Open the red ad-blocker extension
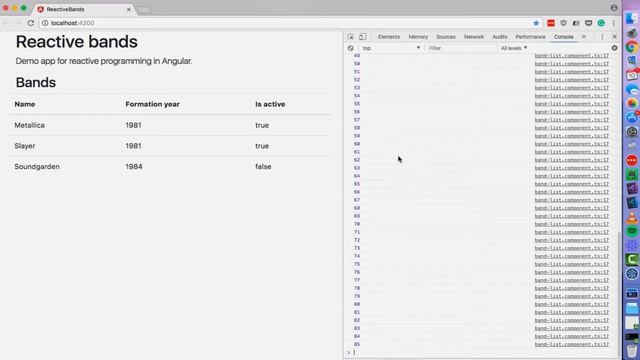Viewport: 640px width, 360px height. (x=551, y=23)
